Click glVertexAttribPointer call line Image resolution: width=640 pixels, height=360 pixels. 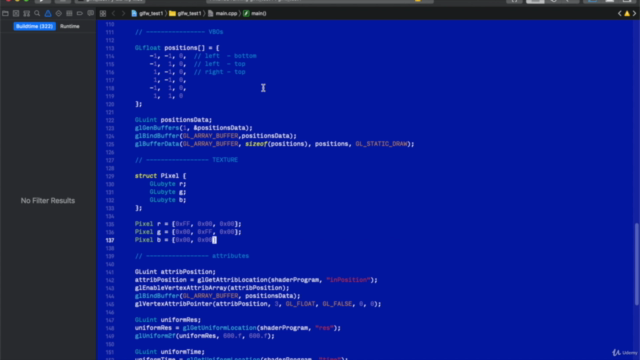click(x=258, y=304)
